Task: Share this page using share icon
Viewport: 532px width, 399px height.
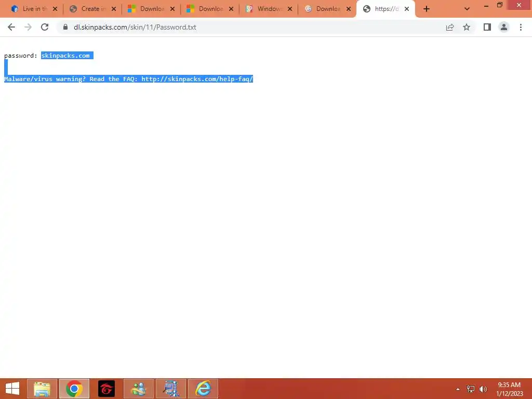Action: pyautogui.click(x=450, y=27)
